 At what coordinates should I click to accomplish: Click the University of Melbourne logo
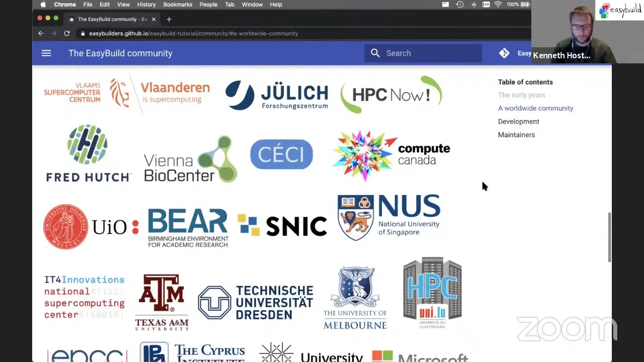(355, 298)
